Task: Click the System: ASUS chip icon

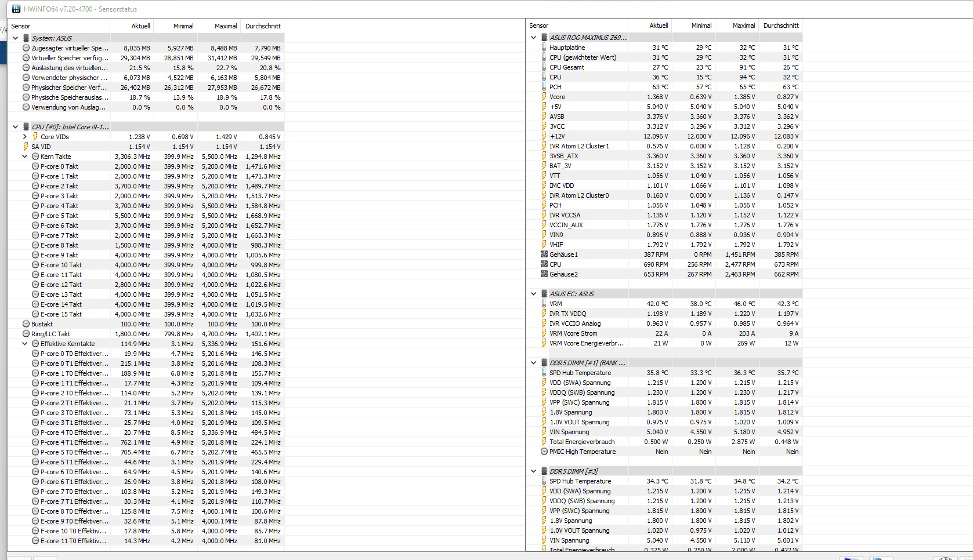Action: coord(26,38)
